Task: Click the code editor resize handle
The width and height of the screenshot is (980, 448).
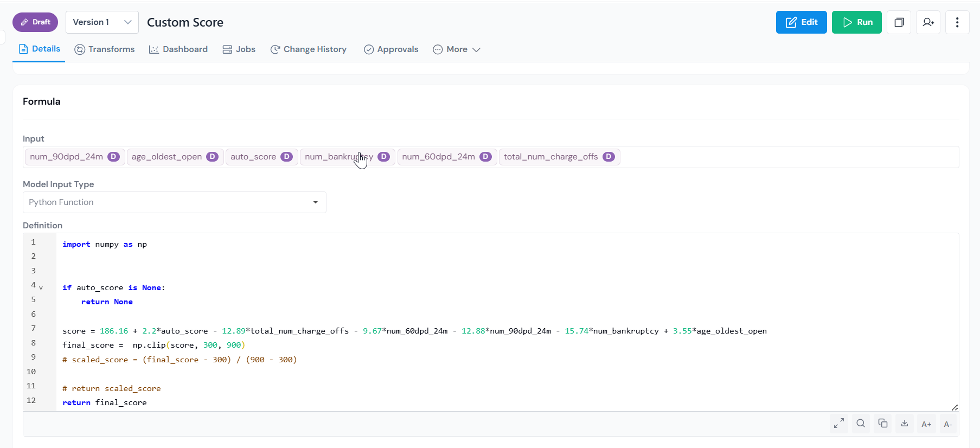Action: (955, 407)
